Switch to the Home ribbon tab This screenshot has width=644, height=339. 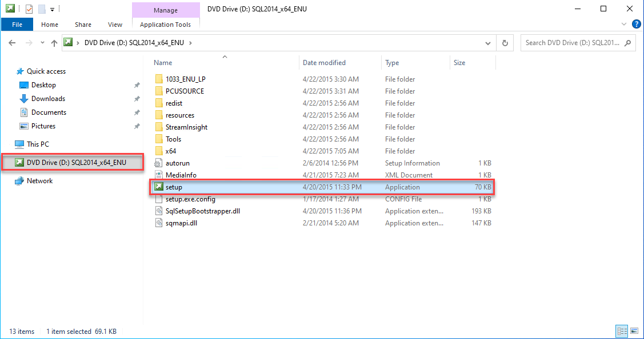click(x=50, y=25)
